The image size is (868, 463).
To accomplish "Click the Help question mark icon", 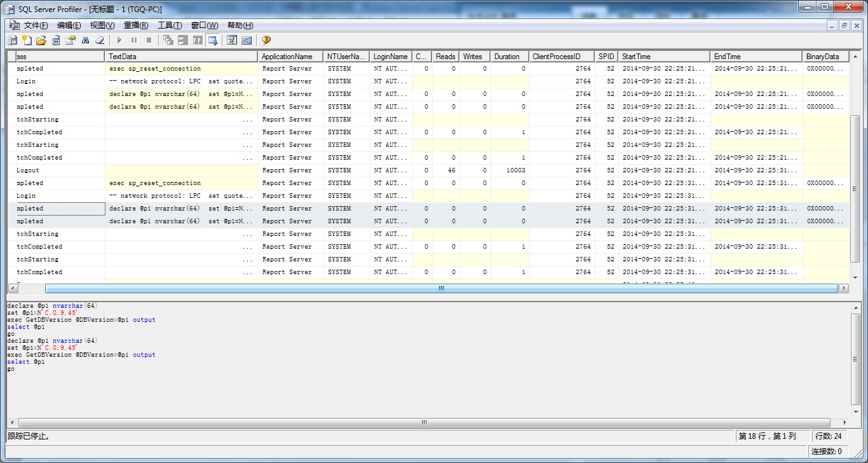I will tap(266, 40).
